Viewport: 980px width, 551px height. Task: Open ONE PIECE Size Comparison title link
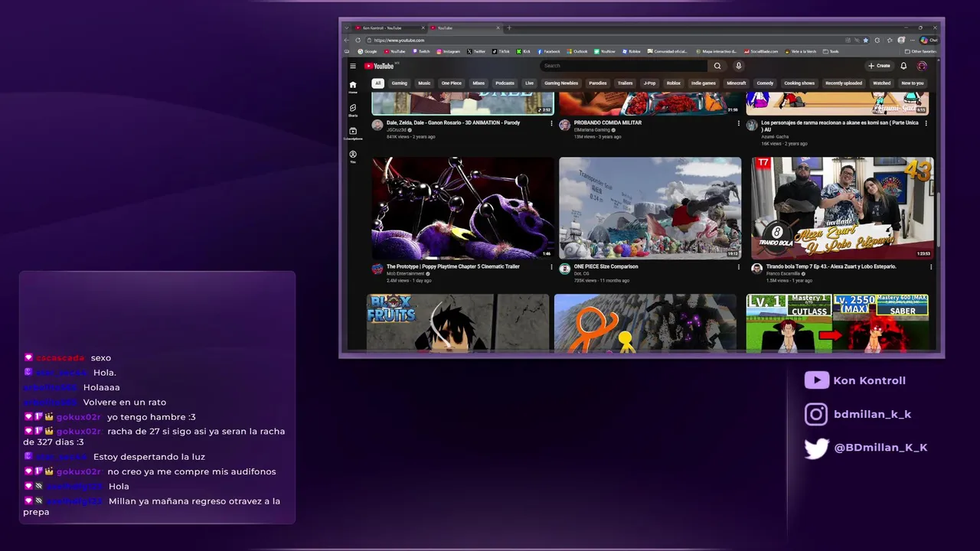pyautogui.click(x=606, y=266)
